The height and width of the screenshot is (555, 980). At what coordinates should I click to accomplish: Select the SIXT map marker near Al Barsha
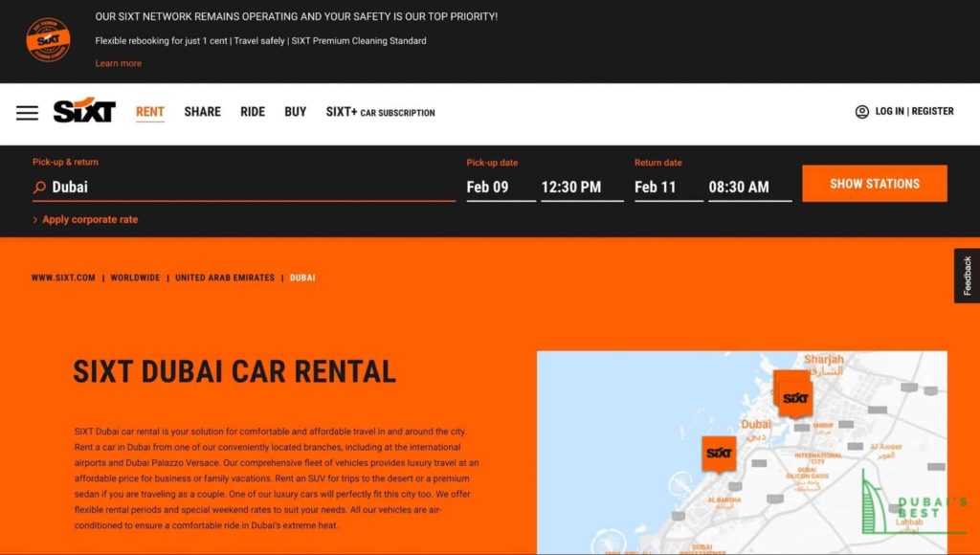click(x=719, y=453)
